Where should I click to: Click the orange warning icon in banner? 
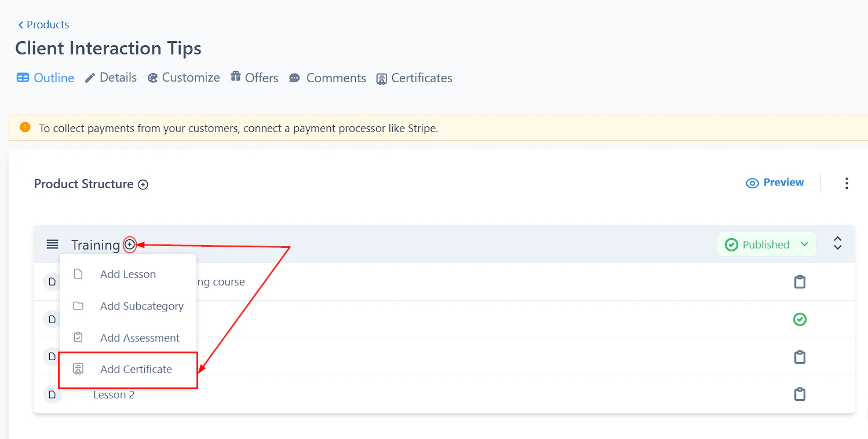click(25, 127)
